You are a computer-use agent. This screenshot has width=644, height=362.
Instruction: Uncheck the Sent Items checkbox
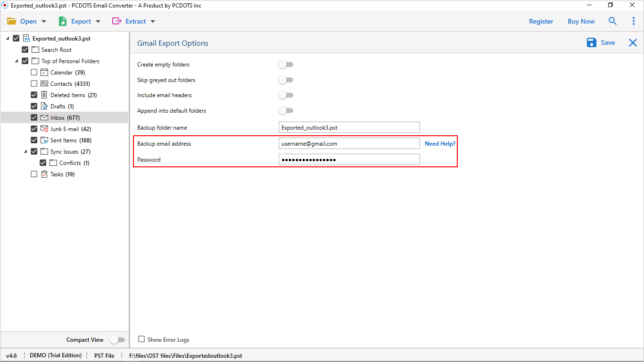[x=34, y=140]
